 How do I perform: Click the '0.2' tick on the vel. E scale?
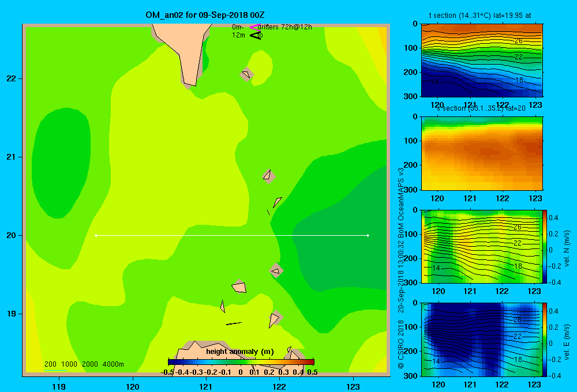point(553,327)
